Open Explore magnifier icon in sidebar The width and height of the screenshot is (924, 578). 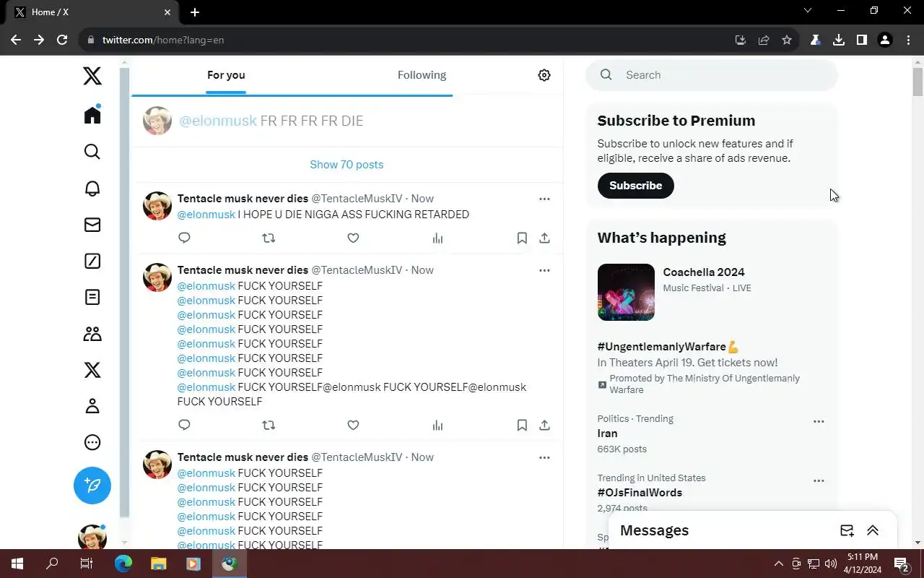tap(92, 152)
